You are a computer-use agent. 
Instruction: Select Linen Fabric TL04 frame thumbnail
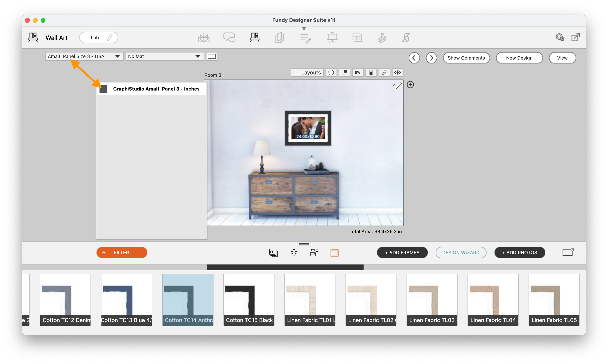(x=493, y=300)
